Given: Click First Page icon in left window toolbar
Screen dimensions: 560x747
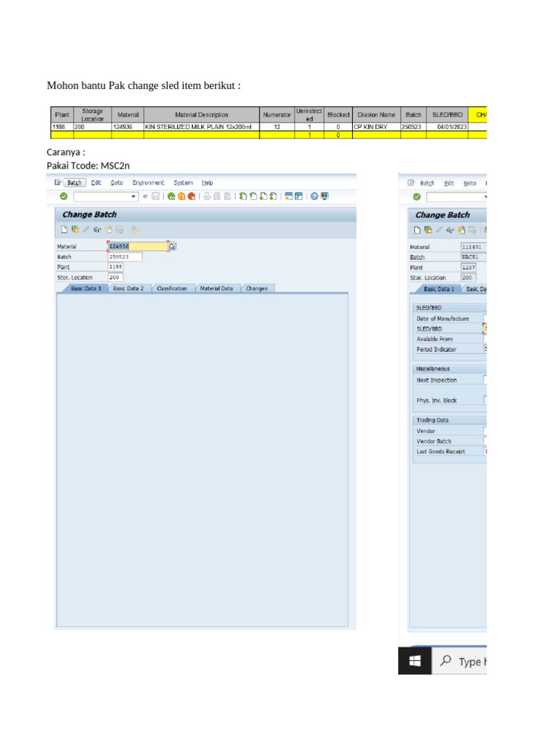Looking at the screenshot, I should pos(243,196).
